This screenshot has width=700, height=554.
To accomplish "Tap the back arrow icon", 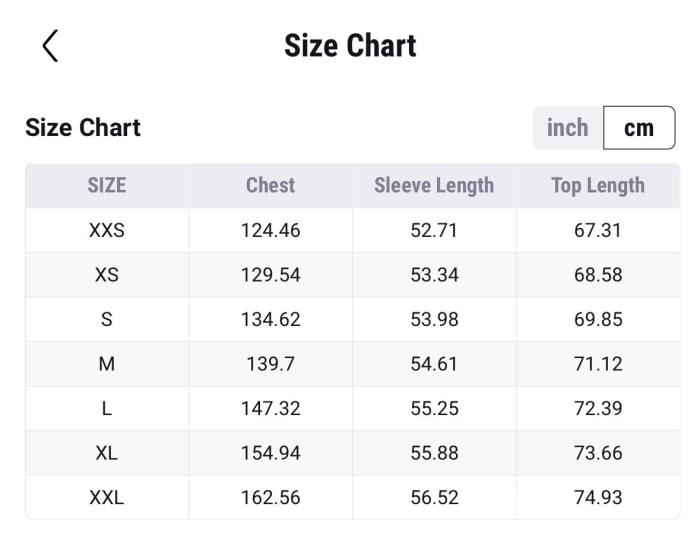I will (x=50, y=46).
